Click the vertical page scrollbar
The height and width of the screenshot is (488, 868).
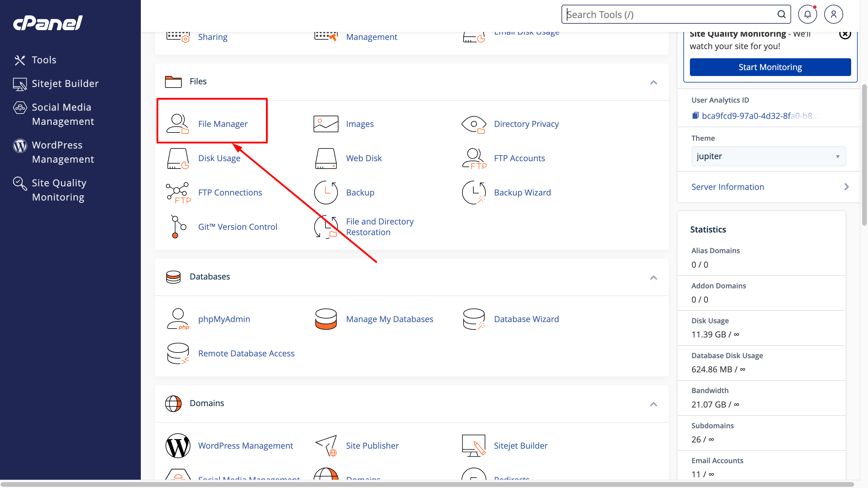[x=864, y=155]
